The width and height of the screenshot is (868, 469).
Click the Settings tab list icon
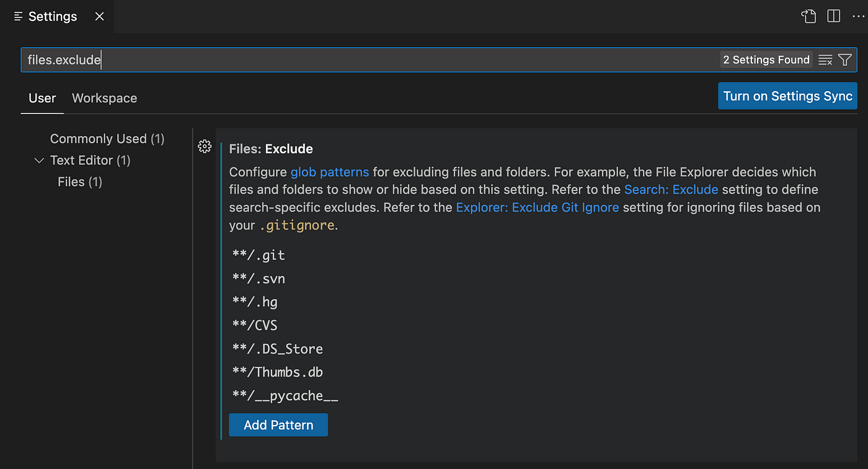(x=19, y=17)
